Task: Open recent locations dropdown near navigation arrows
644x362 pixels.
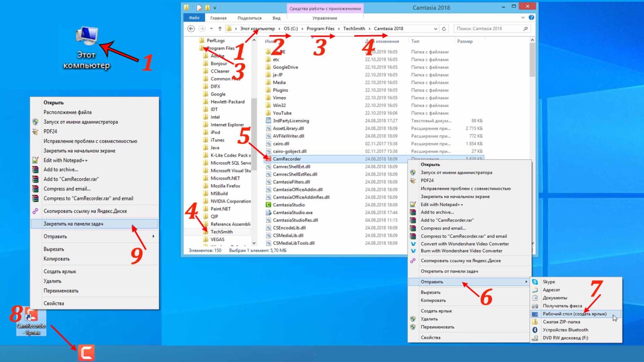Action: [x=211, y=28]
